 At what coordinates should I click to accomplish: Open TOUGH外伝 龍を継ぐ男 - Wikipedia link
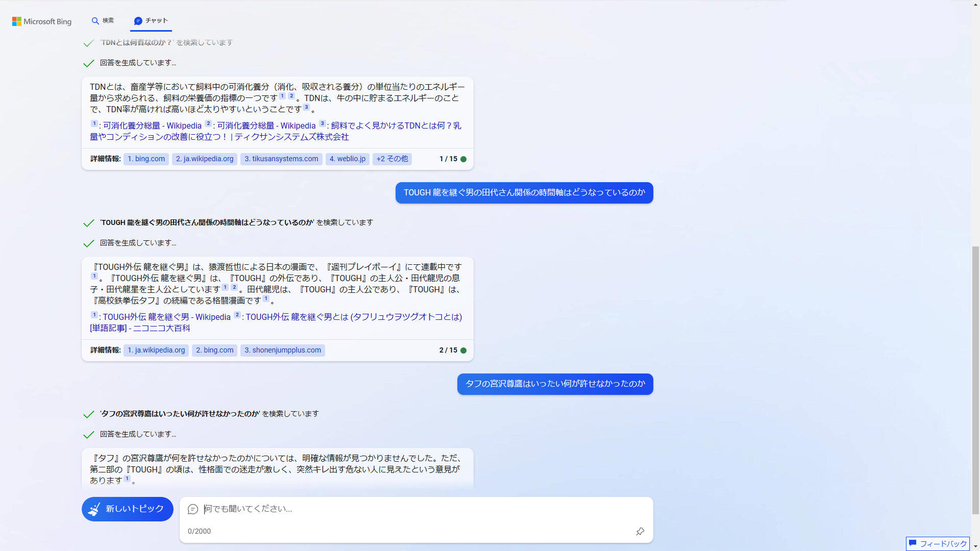166,317
